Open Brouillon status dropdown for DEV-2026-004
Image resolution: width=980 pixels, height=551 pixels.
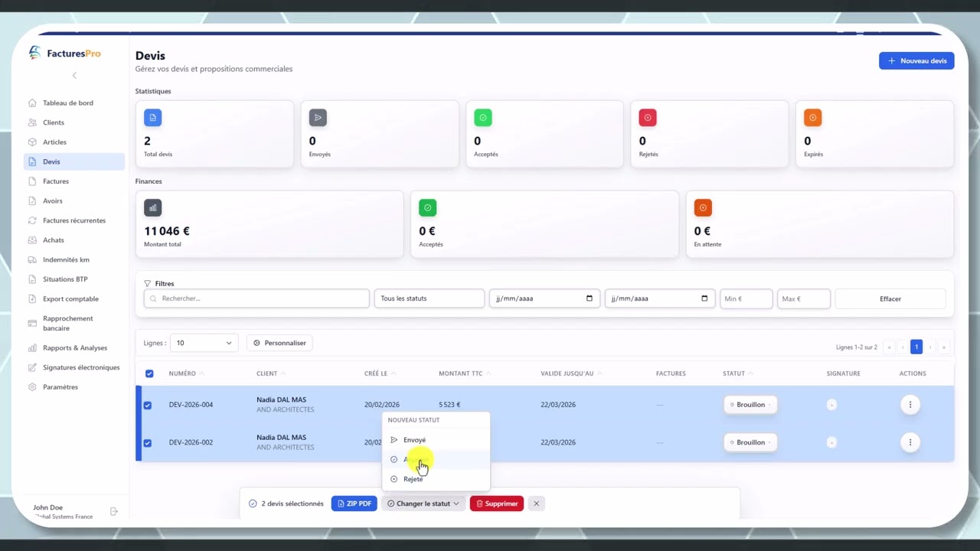(750, 405)
